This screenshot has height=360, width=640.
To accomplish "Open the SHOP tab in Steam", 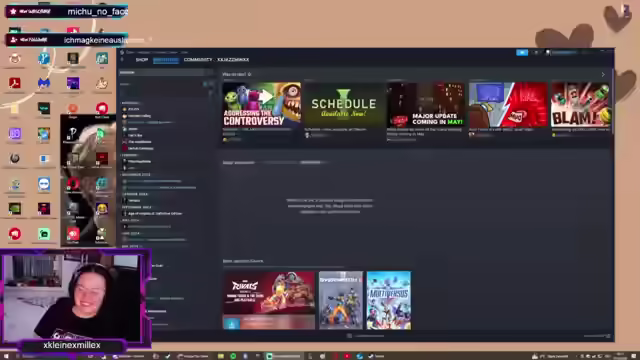I will [142, 60].
